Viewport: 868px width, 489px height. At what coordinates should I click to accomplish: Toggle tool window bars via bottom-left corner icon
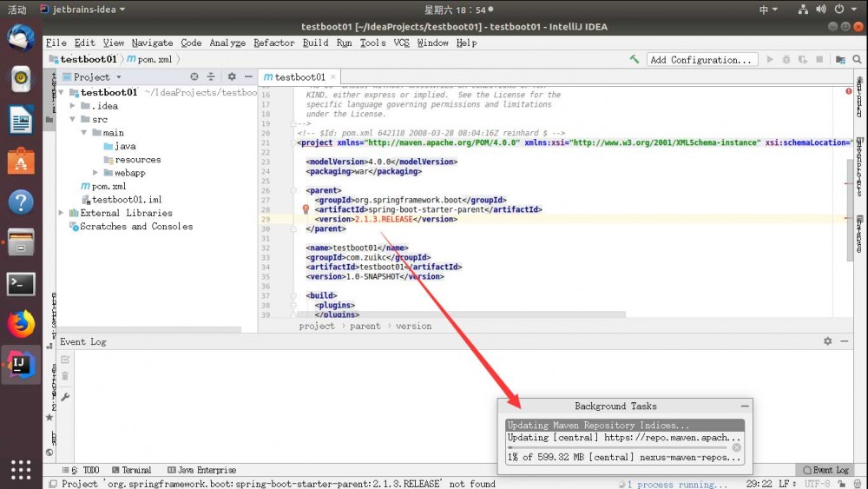click(53, 484)
